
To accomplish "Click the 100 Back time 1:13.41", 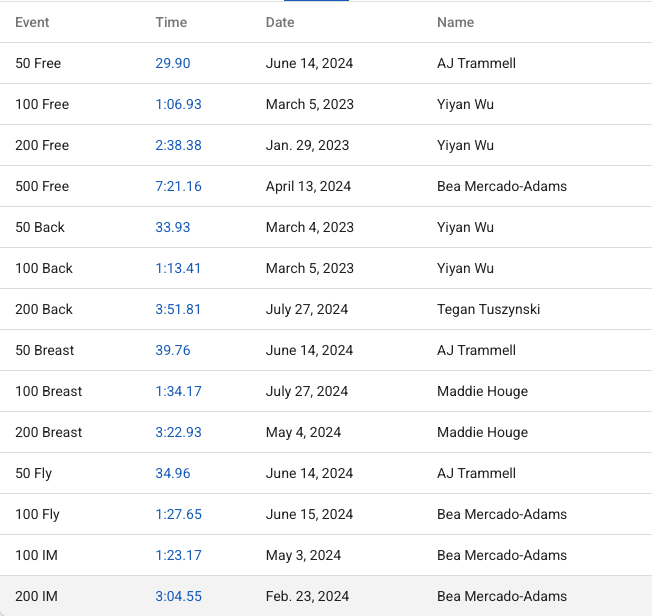I will [x=178, y=268].
